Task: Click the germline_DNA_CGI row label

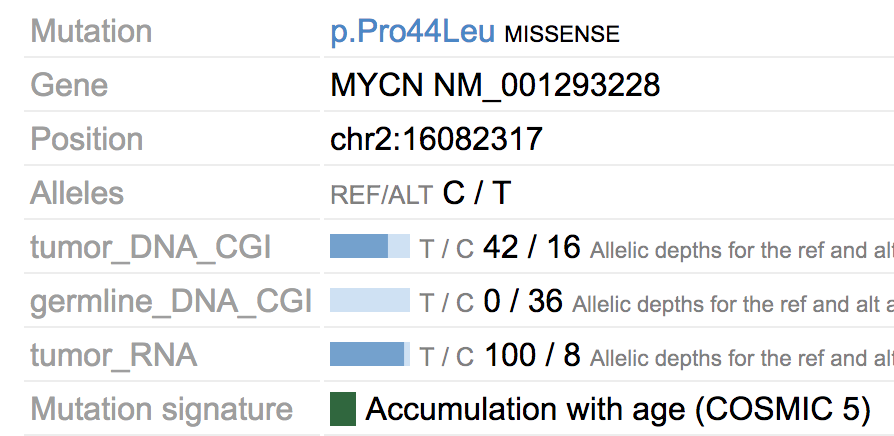Action: tap(171, 302)
